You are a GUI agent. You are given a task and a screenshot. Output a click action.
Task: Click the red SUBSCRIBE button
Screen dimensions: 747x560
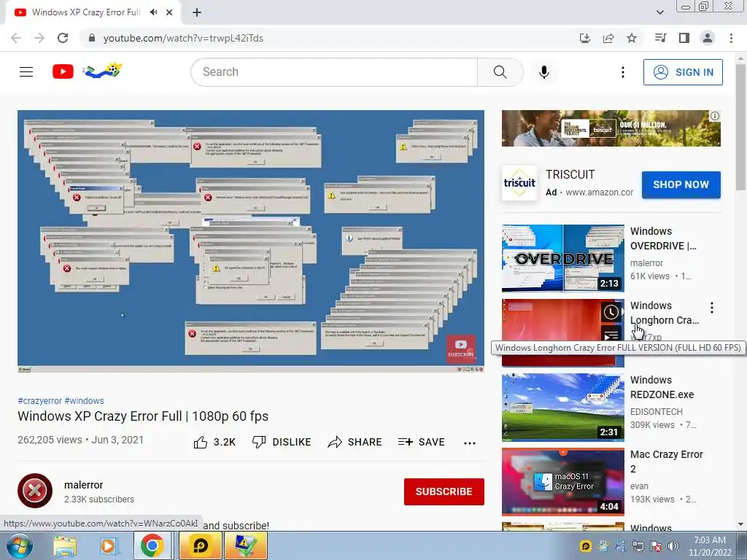point(444,491)
